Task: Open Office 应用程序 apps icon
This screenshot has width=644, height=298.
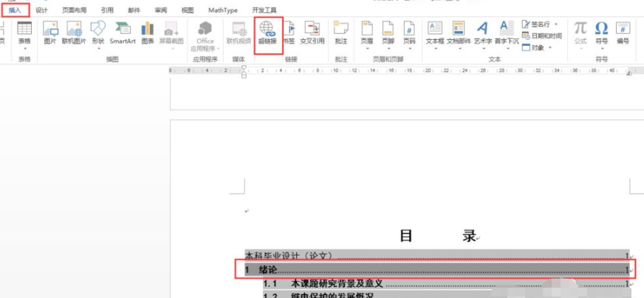Action: click(x=205, y=28)
